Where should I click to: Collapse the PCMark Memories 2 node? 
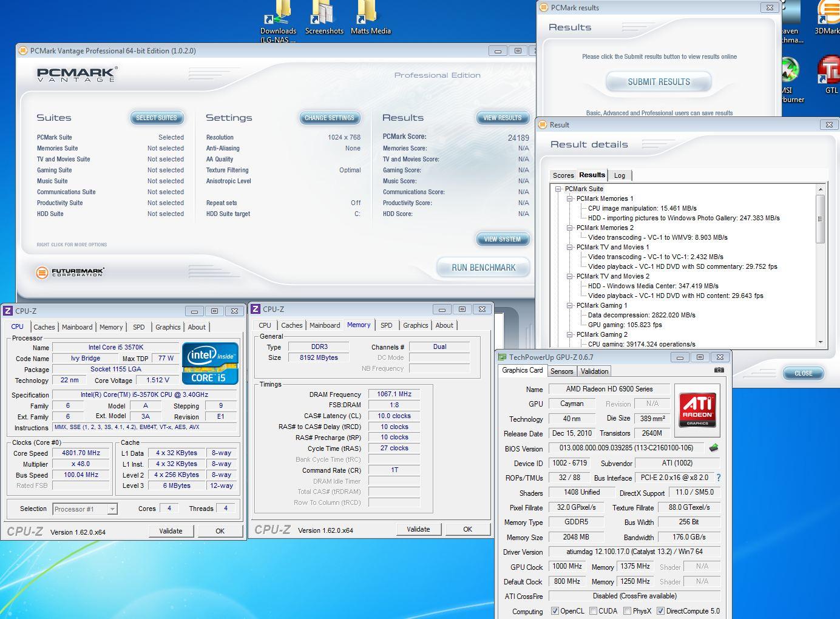click(x=570, y=228)
